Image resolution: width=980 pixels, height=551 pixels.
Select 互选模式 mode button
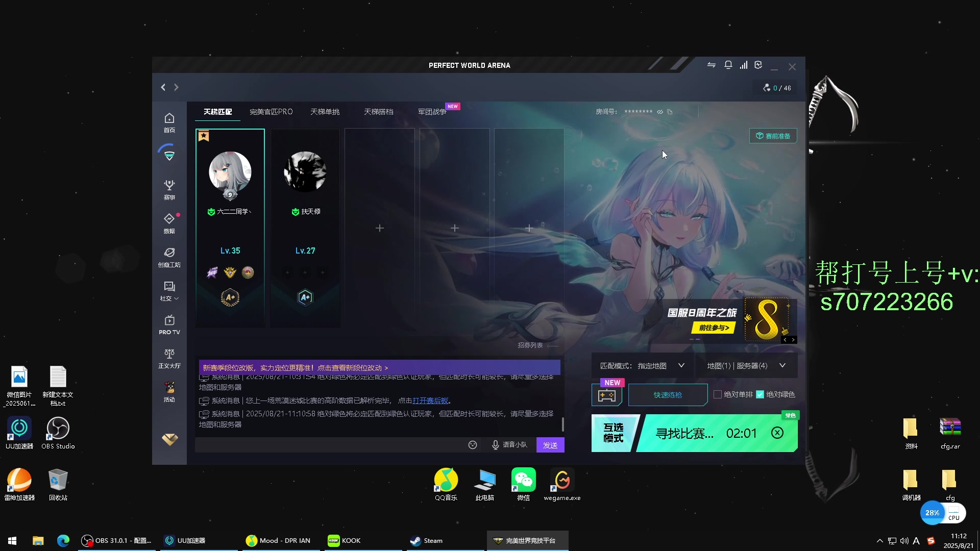coord(614,433)
